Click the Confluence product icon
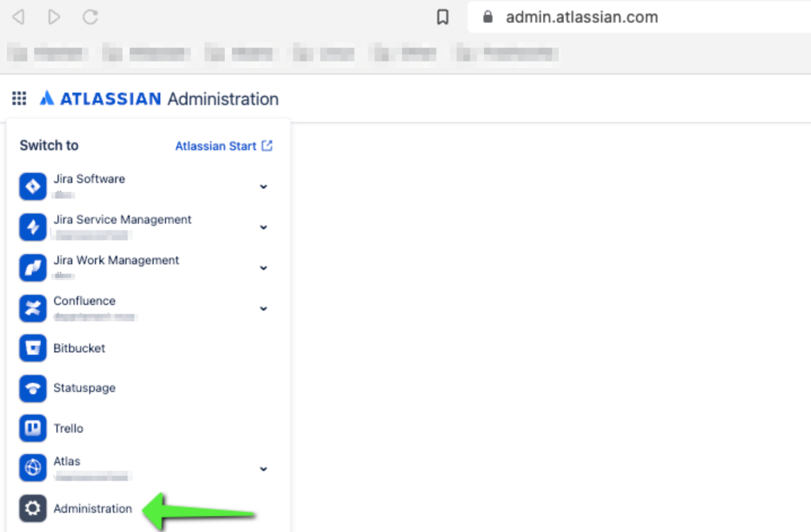Image resolution: width=811 pixels, height=532 pixels. (33, 308)
